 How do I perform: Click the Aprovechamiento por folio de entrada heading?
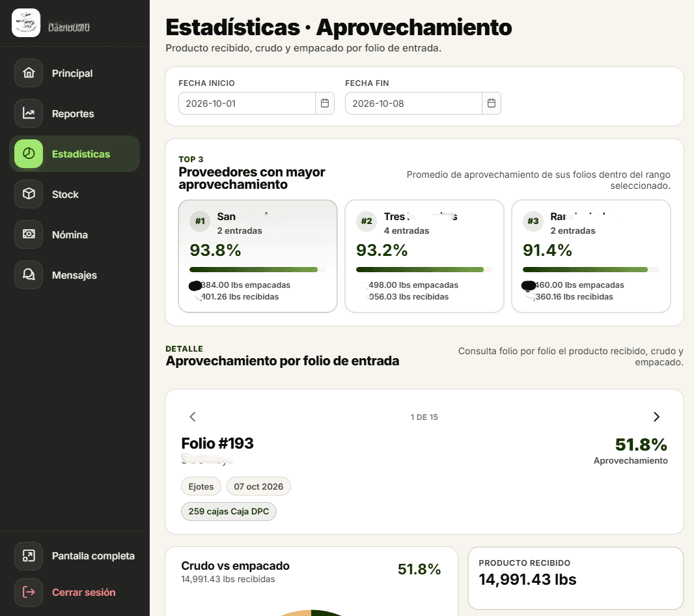[283, 361]
